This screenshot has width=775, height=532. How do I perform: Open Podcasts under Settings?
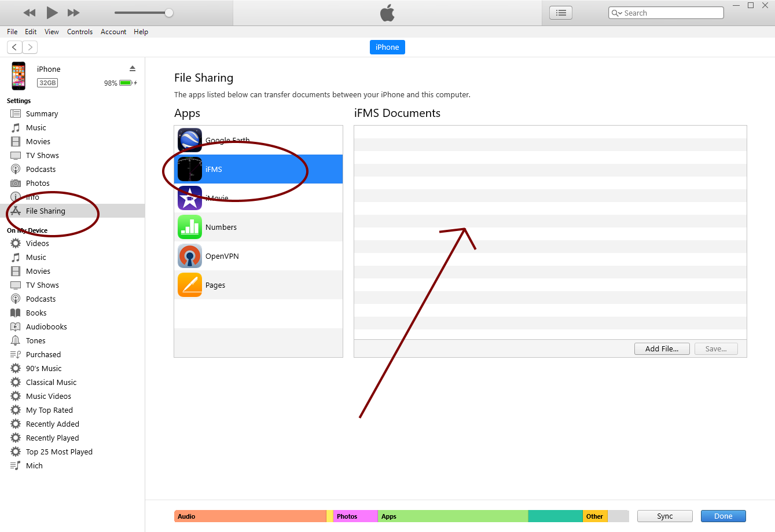tap(41, 169)
